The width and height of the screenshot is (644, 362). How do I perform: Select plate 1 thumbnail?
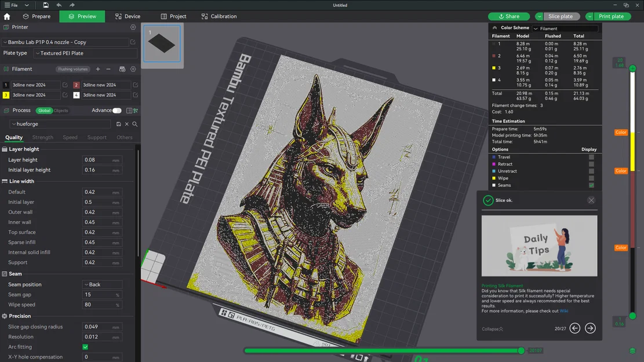[162, 43]
